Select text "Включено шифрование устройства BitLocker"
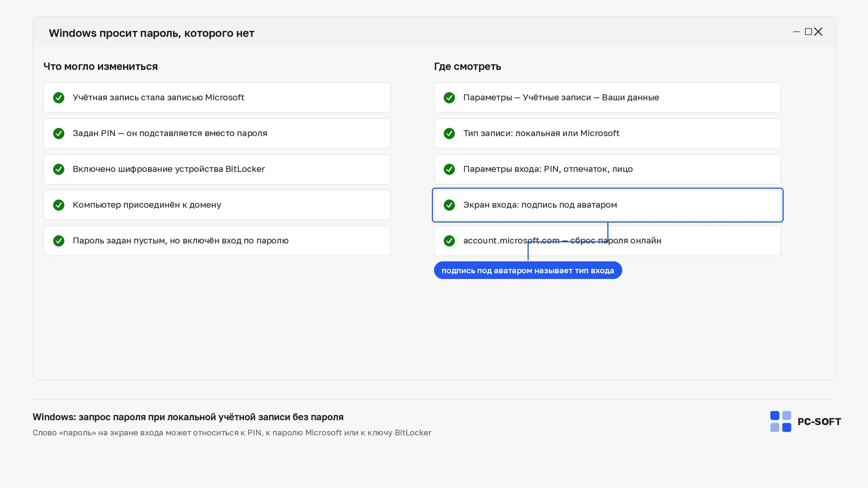This screenshot has height=488, width=868. (x=169, y=169)
